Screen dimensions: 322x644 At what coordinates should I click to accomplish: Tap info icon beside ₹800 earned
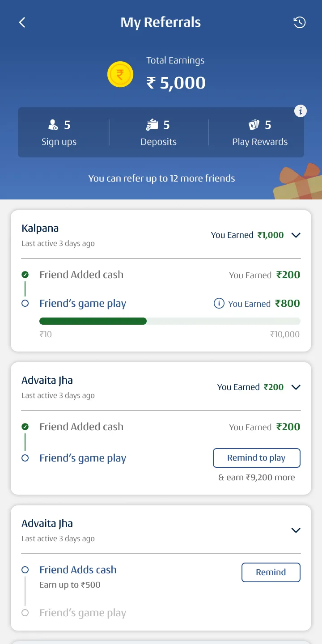tap(219, 304)
